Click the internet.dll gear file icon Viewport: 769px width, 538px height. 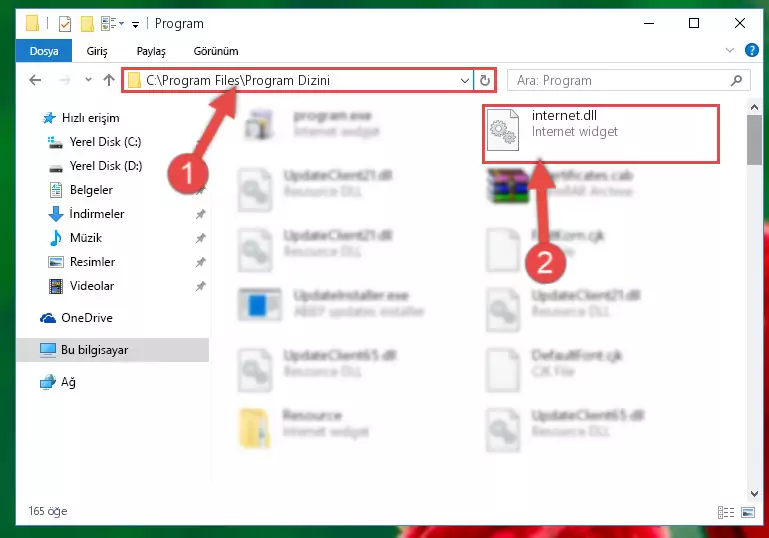point(503,130)
